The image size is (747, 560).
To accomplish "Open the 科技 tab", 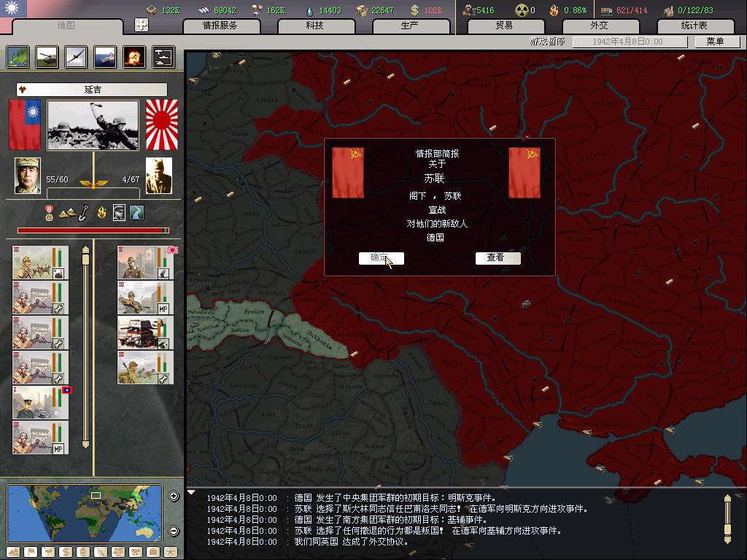I will (314, 26).
